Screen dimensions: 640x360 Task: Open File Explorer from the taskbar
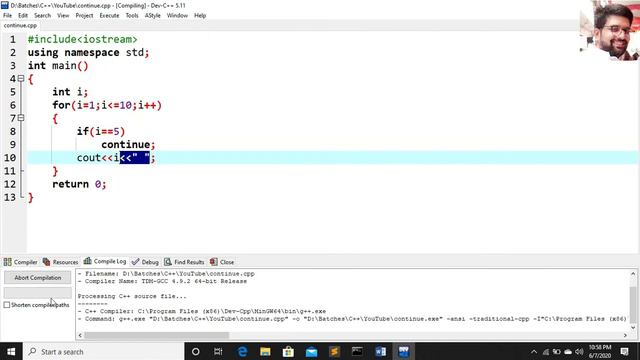tap(265, 351)
